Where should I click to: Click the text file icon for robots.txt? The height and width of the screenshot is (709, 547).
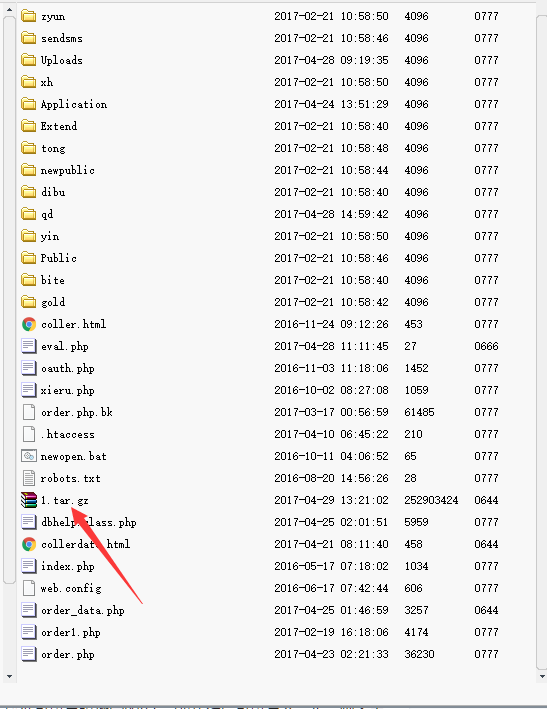(x=29, y=478)
